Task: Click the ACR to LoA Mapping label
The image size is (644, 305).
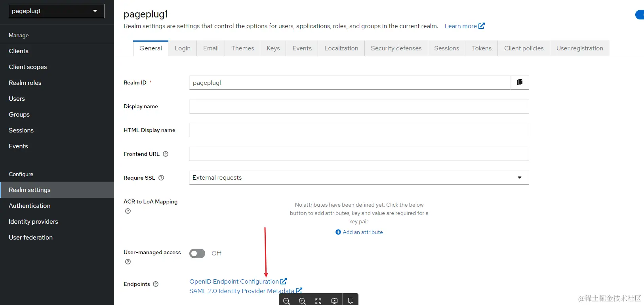Action: pos(151,201)
